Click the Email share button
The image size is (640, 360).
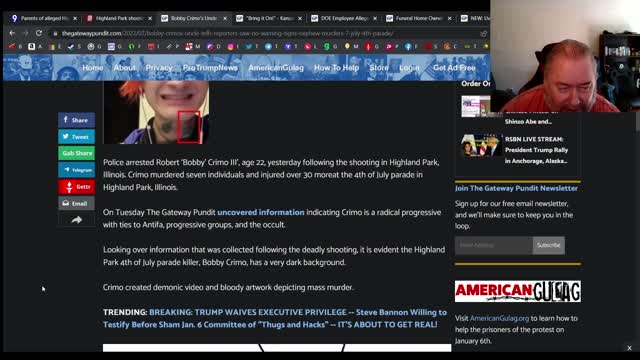pyautogui.click(x=76, y=203)
